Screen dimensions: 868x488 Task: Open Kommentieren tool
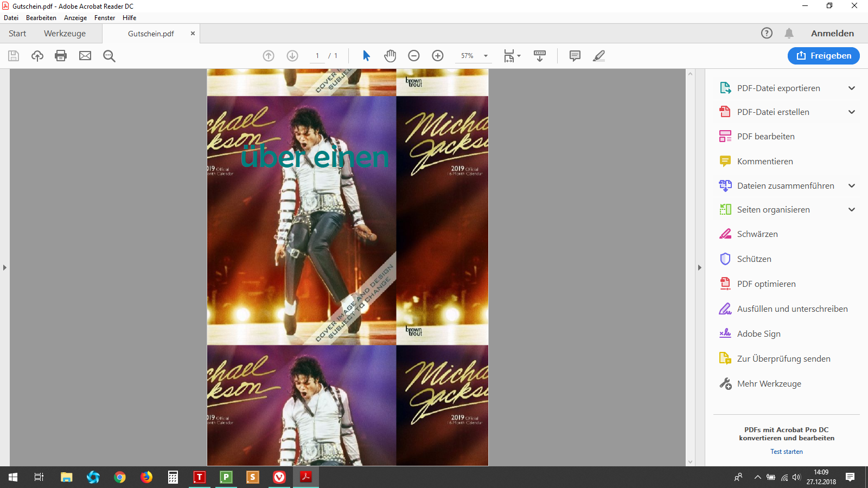coord(765,161)
